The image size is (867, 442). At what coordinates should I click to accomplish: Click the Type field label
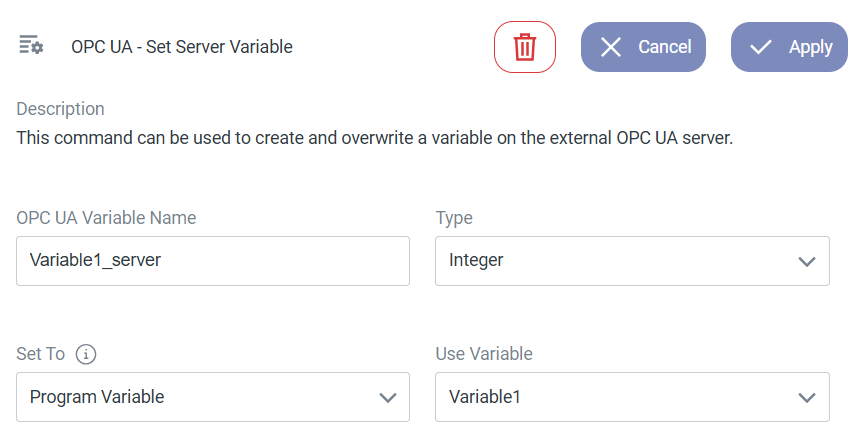(454, 218)
